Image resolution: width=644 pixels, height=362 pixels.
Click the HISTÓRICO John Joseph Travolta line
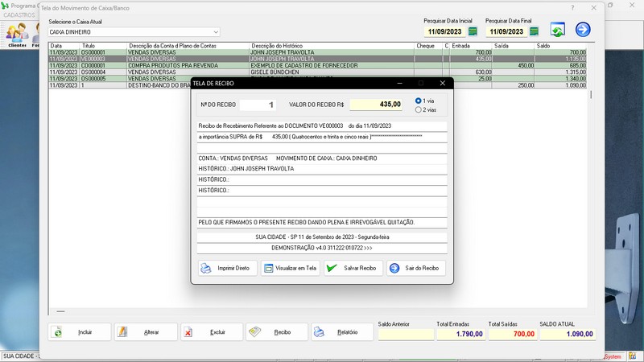pyautogui.click(x=322, y=169)
